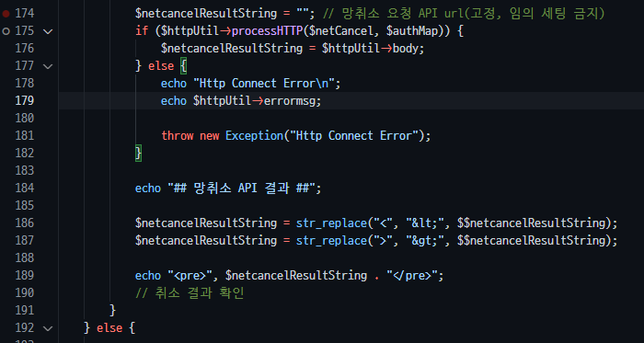Click the "<pre>" string on line 189
Image resolution: width=644 pixels, height=343 pixels.
tap(190, 275)
